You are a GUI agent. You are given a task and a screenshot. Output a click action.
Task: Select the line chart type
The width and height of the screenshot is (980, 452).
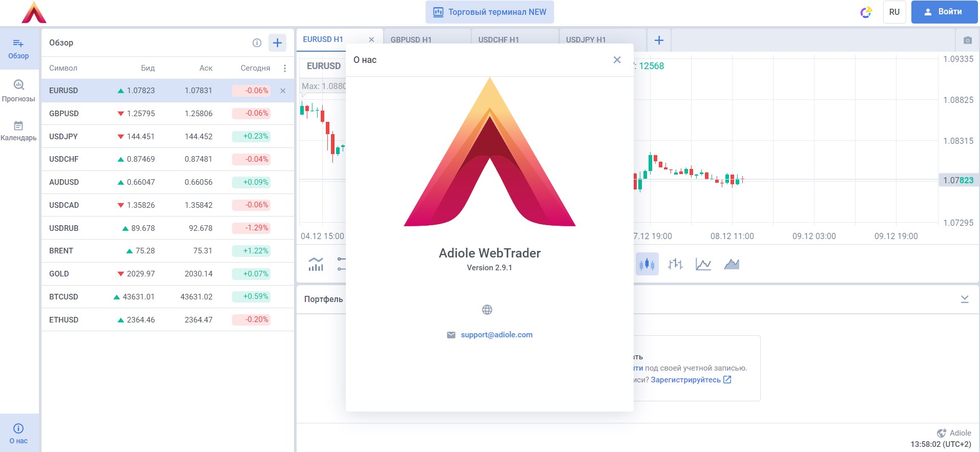703,264
